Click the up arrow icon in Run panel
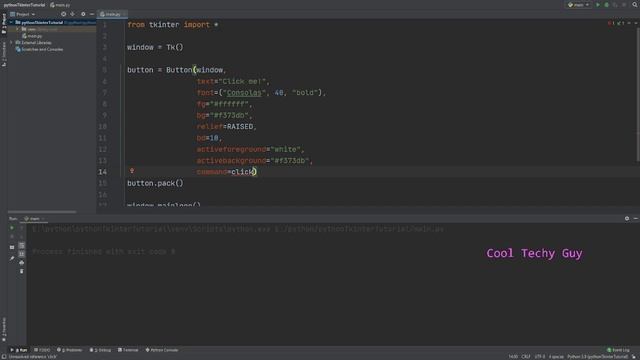This screenshot has height=360, width=640. 22,228
